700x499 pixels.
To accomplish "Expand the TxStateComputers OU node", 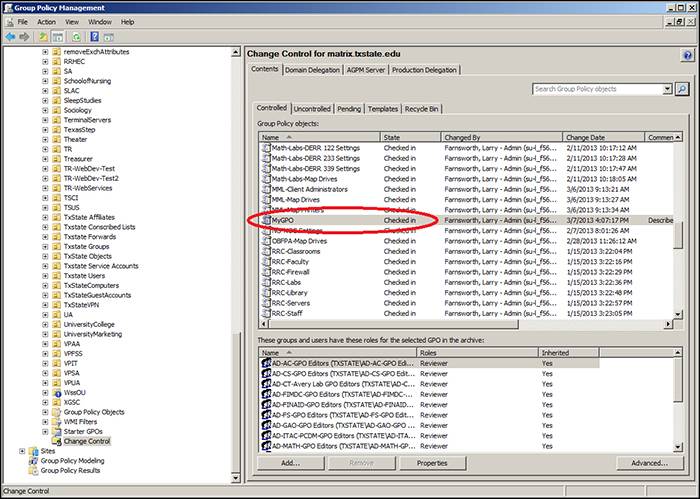I will [45, 285].
